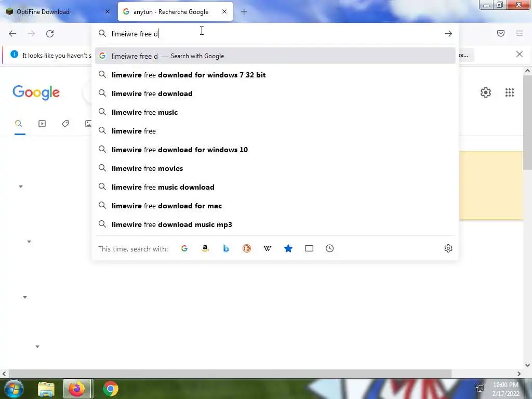The width and height of the screenshot is (532, 399).
Task: Reload the current page
Action: [x=50, y=34]
